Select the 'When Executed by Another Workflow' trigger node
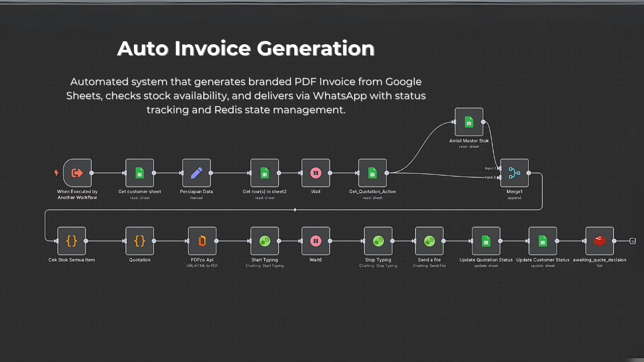 tap(77, 173)
